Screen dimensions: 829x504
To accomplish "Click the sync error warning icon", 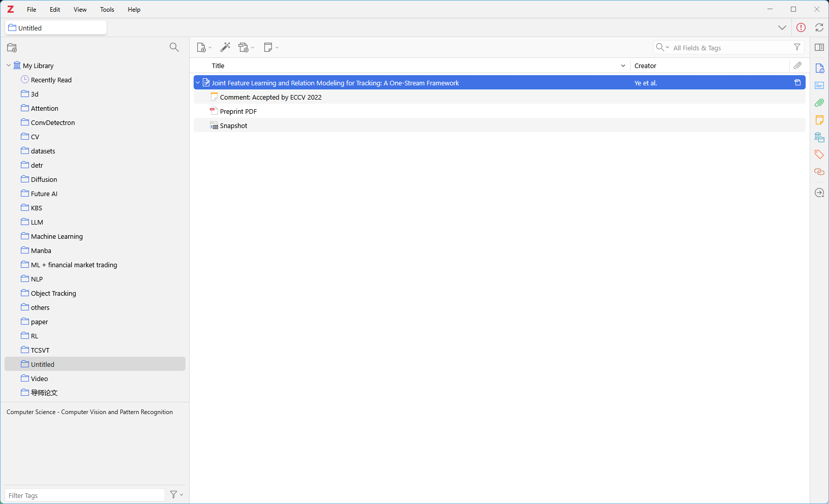I will [801, 27].
